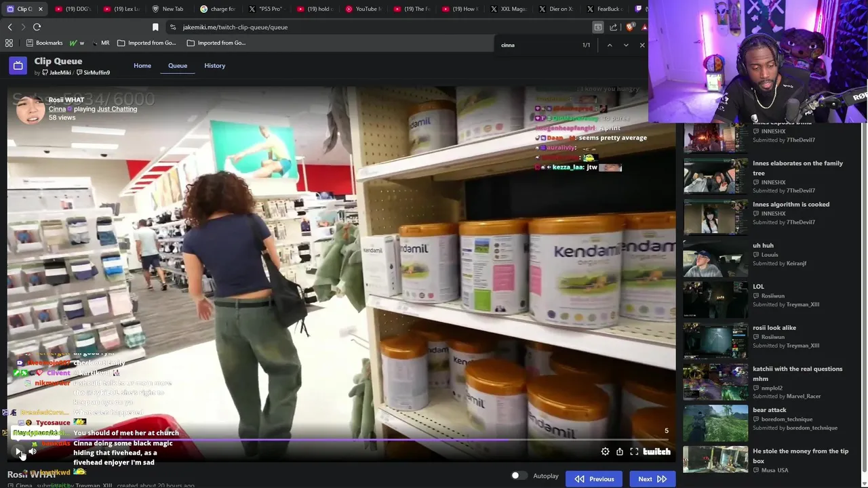
Task: Close the Clip Queue browser tab
Action: (41, 9)
